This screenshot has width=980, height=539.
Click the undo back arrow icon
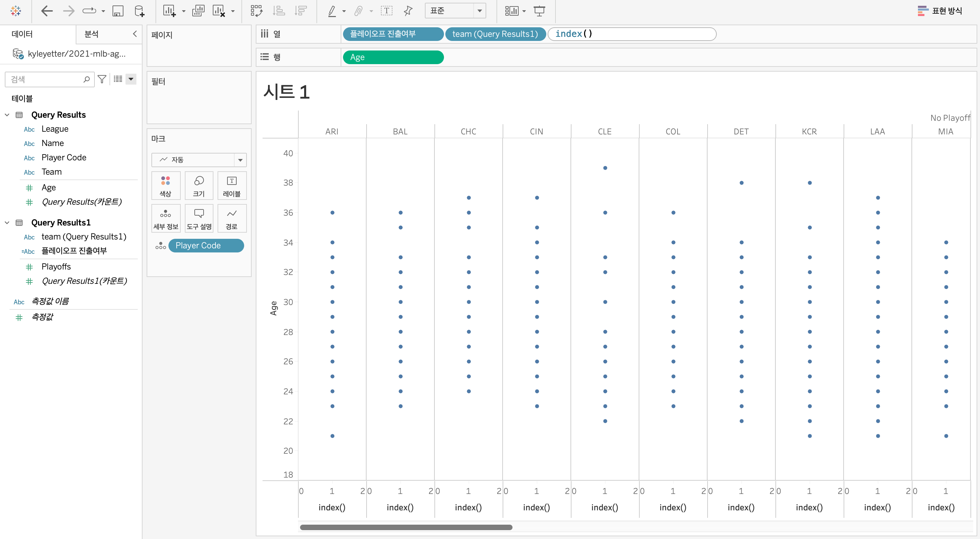point(46,11)
